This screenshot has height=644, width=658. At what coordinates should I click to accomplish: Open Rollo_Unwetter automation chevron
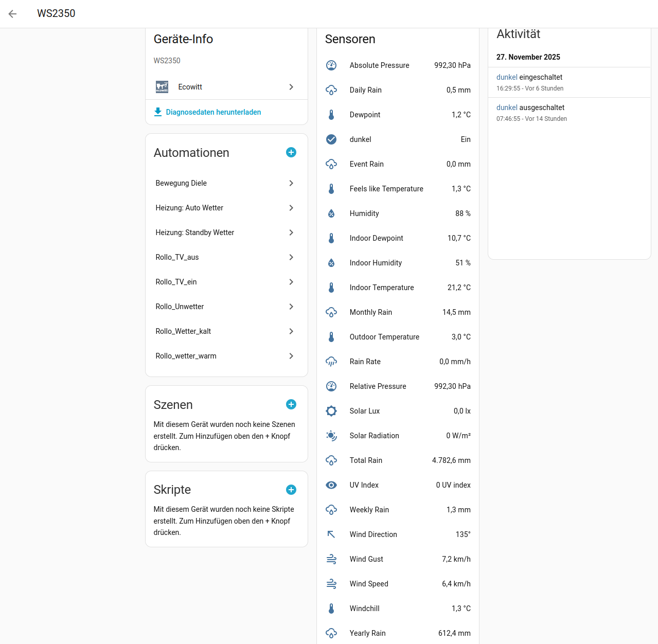click(291, 307)
